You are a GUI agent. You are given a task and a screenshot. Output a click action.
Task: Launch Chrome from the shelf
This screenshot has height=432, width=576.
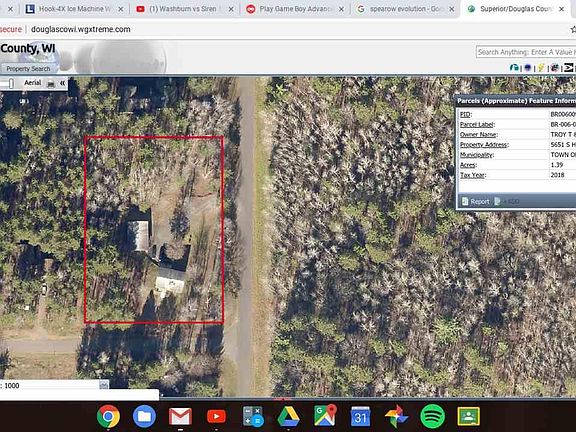coord(108,416)
